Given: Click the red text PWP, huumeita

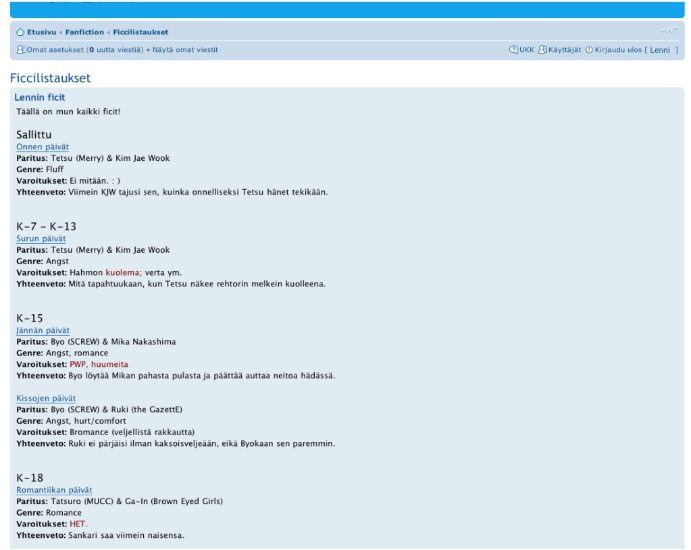Looking at the screenshot, I should 99,364.
